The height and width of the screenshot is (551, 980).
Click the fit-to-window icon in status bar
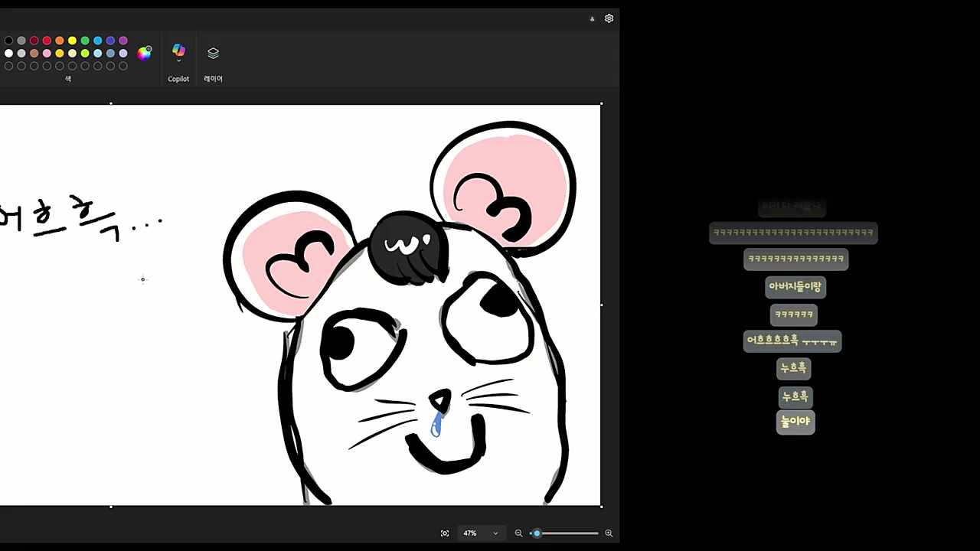click(x=445, y=533)
